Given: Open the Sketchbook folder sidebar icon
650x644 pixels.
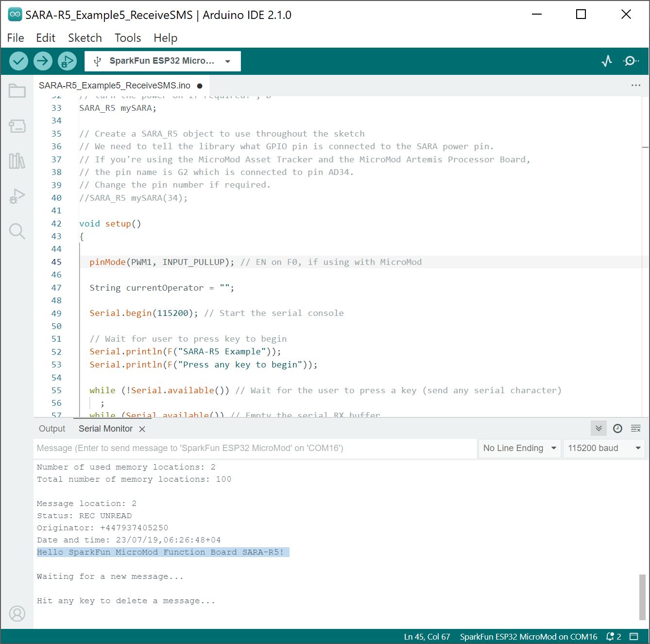Looking at the screenshot, I should (17, 91).
